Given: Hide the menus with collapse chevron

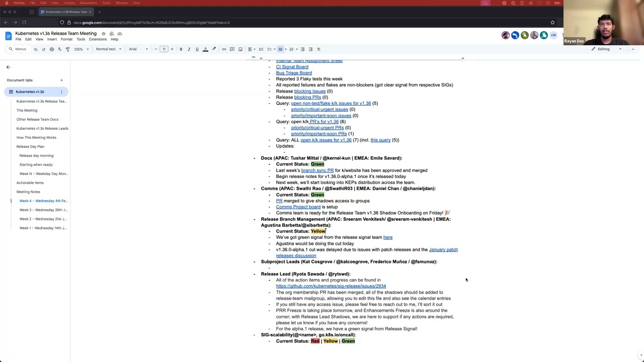Looking at the screenshot, I should coord(632,49).
